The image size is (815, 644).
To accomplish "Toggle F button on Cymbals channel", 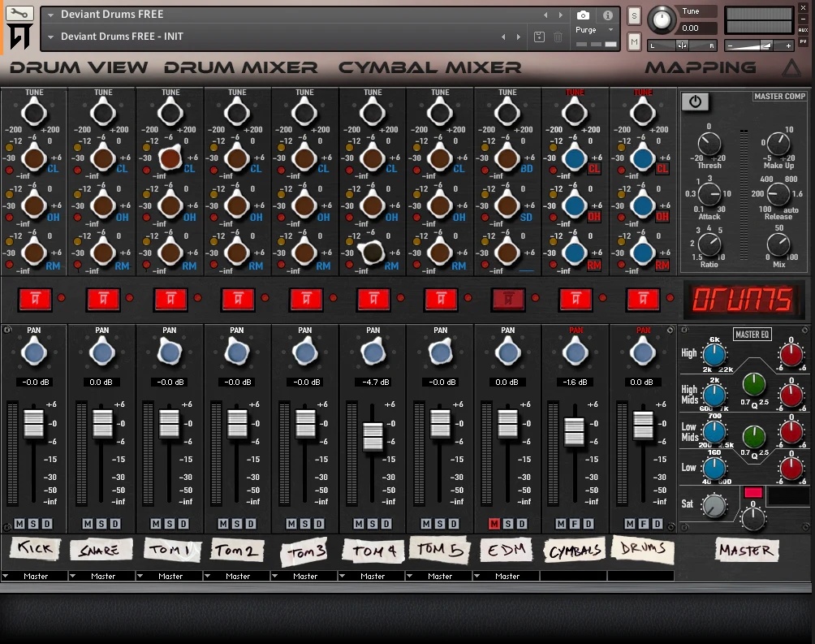I will [575, 524].
